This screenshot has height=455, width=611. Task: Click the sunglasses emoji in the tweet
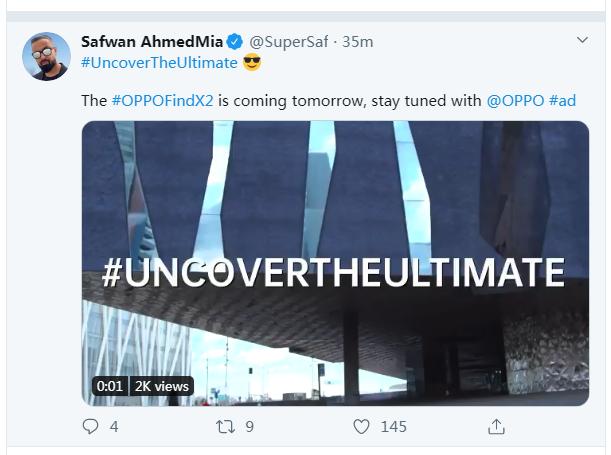[x=252, y=63]
